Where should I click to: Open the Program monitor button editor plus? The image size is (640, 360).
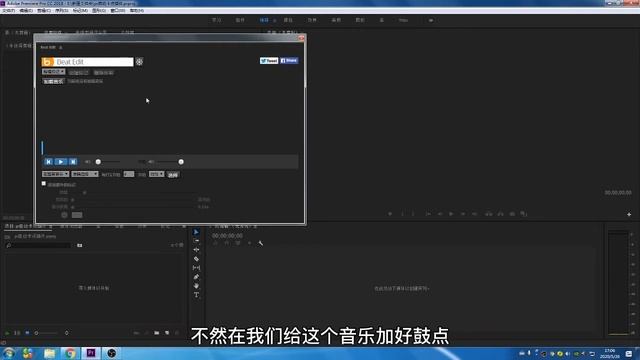[x=629, y=214]
